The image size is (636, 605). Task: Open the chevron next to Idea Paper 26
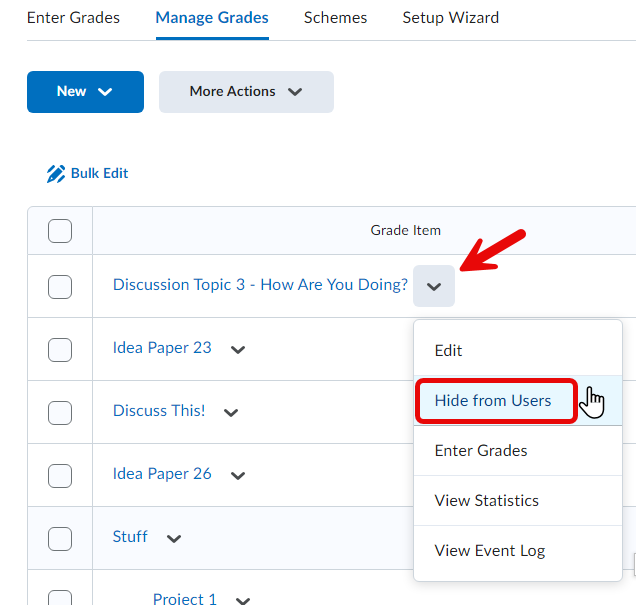coord(238,475)
